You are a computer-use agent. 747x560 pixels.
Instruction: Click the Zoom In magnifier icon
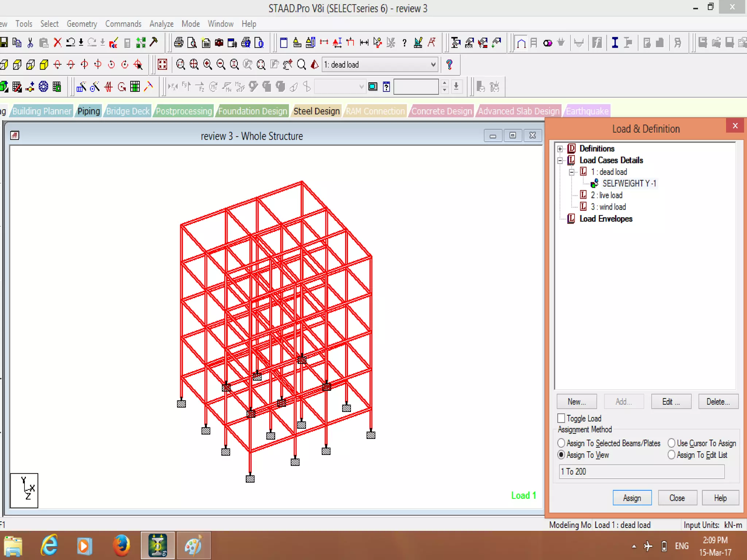pyautogui.click(x=208, y=65)
